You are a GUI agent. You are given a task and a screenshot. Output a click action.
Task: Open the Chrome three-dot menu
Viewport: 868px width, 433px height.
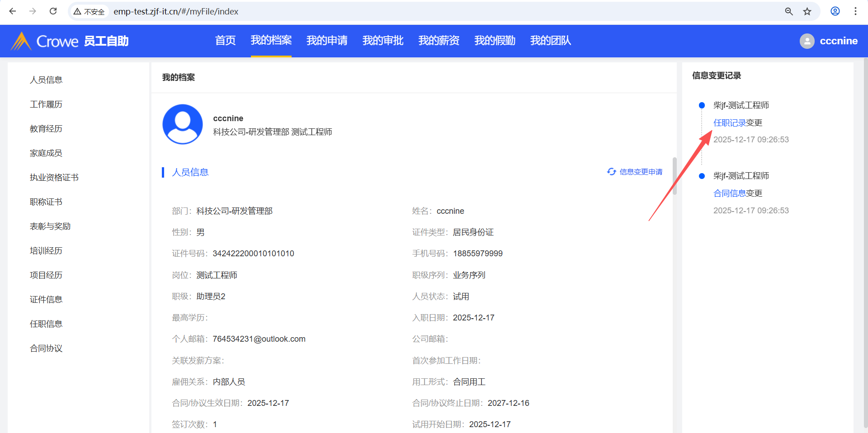point(855,11)
